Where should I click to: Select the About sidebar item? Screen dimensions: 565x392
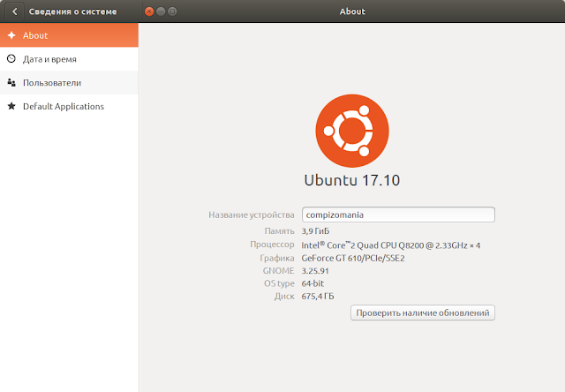(69, 35)
